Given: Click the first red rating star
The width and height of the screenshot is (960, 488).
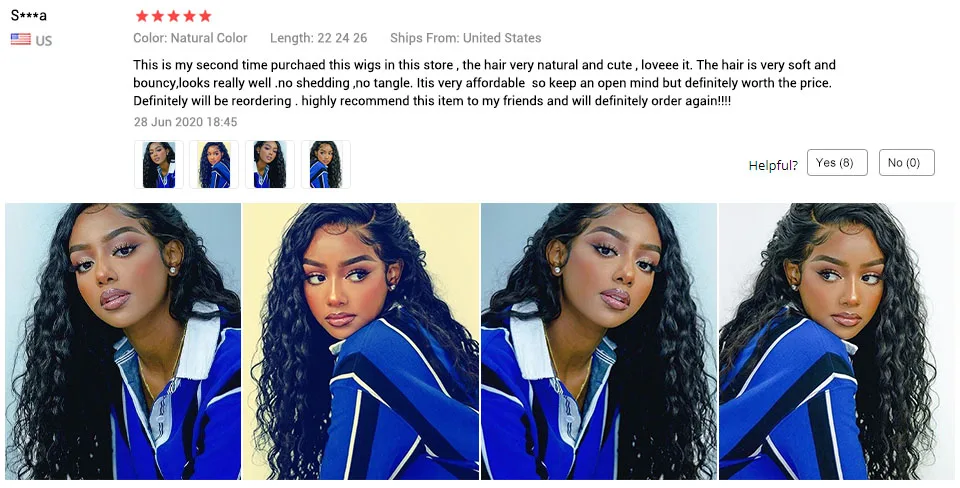Looking at the screenshot, I should tap(142, 16).
